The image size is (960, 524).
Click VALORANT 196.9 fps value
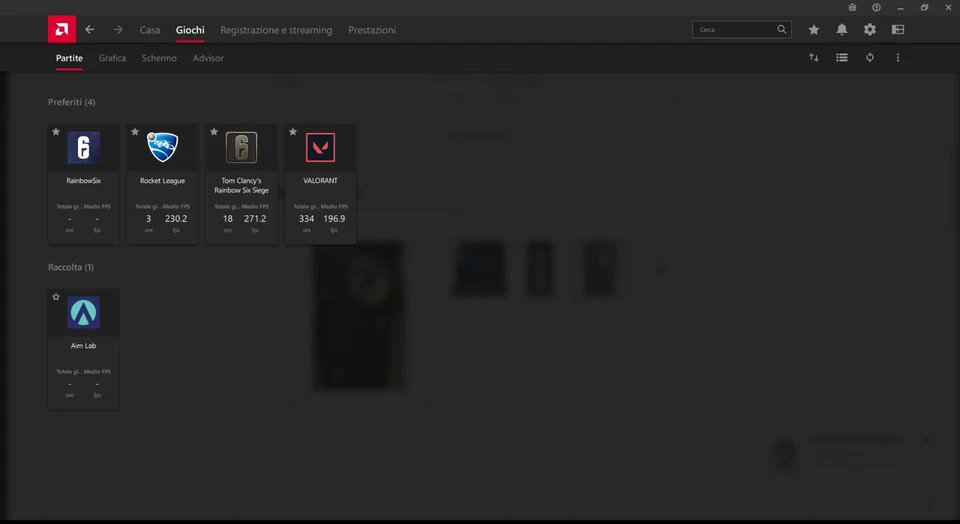pyautogui.click(x=334, y=219)
